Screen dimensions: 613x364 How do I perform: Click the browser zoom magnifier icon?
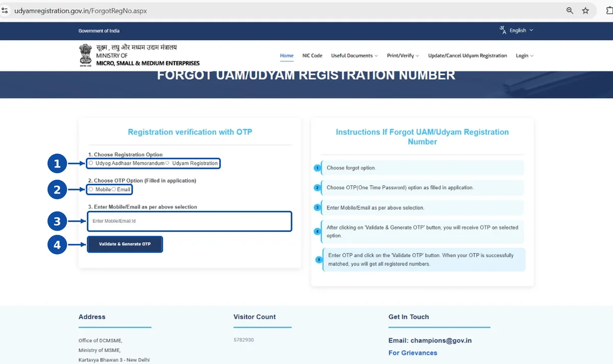click(x=570, y=11)
